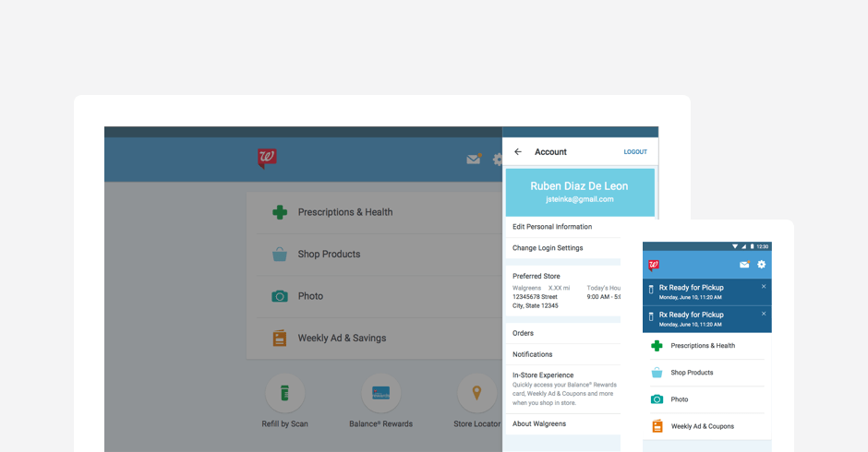Go back with the Account arrow
The image size is (868, 452).
tap(518, 151)
